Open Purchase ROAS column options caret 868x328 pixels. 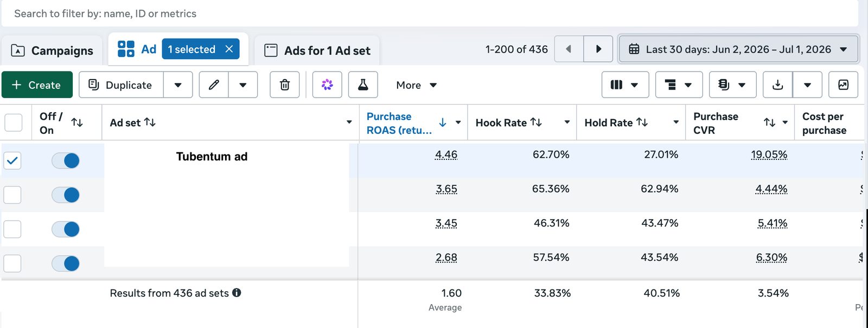[x=458, y=123]
